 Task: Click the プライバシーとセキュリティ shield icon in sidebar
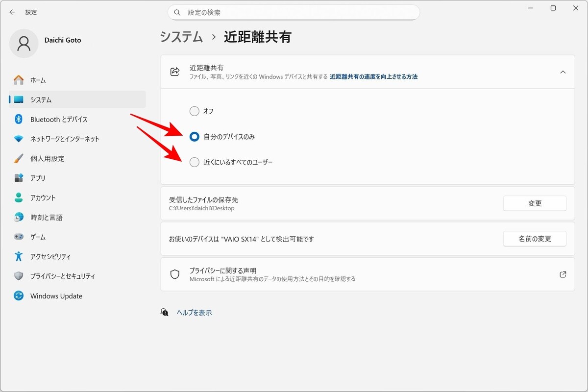19,276
